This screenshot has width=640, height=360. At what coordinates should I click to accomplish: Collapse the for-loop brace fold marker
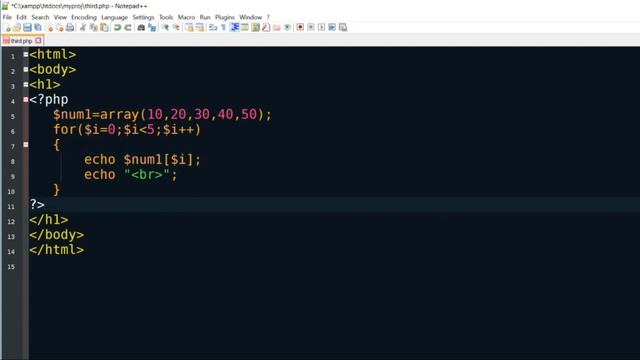pyautogui.click(x=26, y=144)
